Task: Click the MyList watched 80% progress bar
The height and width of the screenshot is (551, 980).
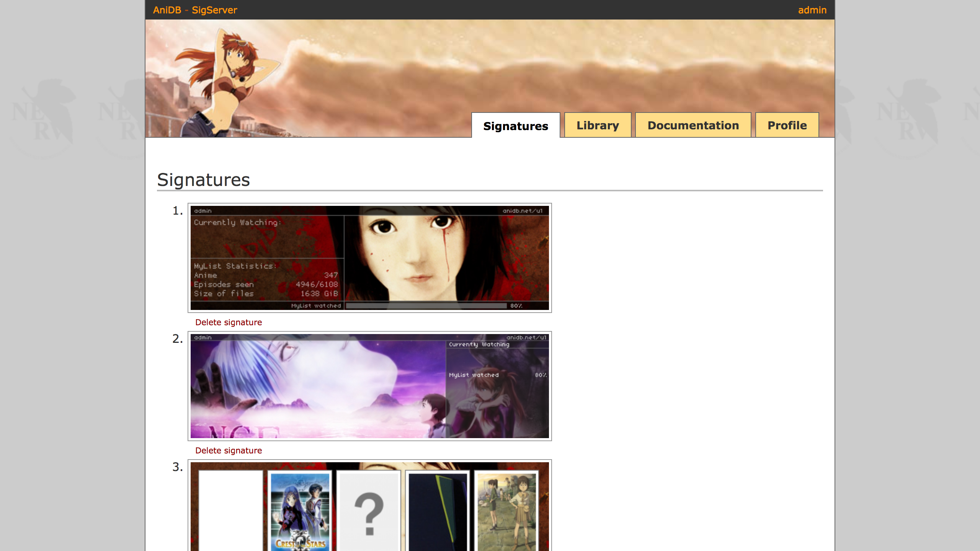Action: pos(426,306)
